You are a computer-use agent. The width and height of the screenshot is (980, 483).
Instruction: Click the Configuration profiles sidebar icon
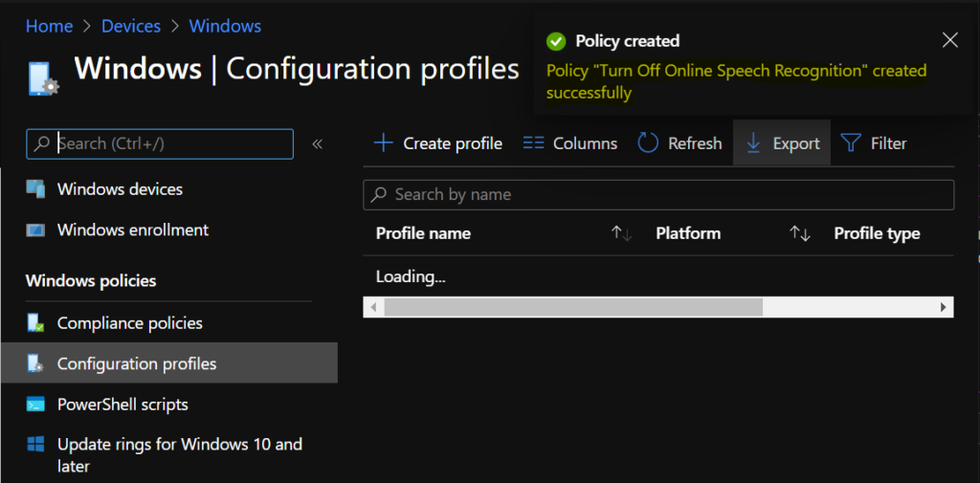coord(35,363)
